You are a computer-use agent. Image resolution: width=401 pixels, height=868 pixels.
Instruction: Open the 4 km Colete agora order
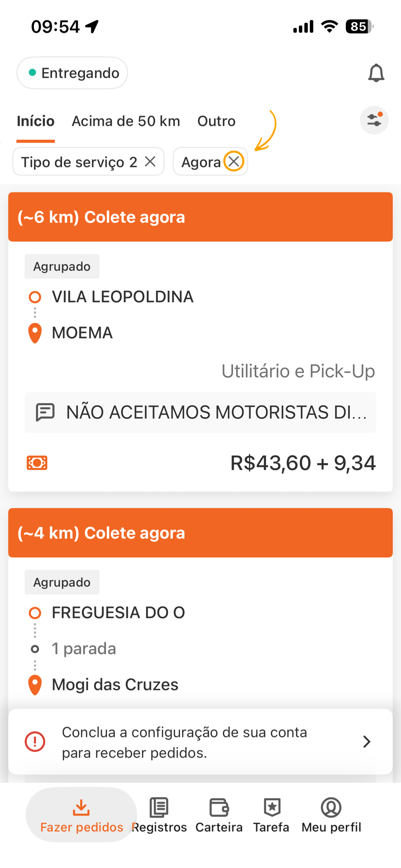[200, 533]
